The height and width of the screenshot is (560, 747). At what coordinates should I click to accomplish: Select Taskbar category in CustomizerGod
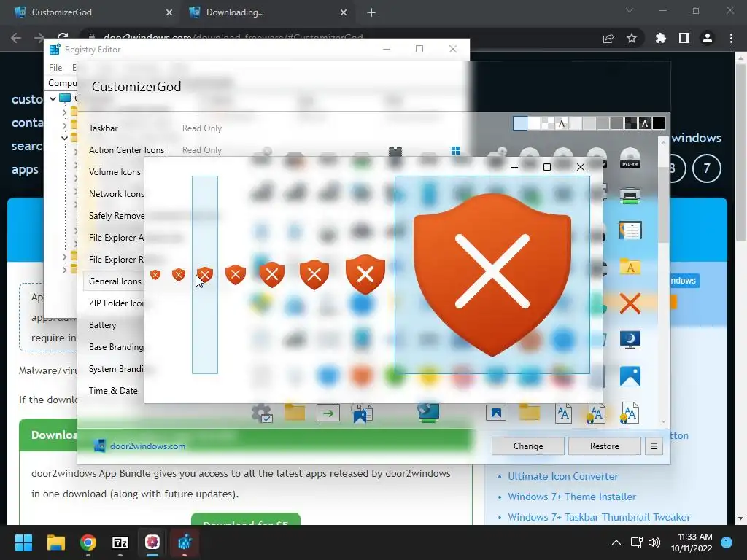pyautogui.click(x=104, y=128)
